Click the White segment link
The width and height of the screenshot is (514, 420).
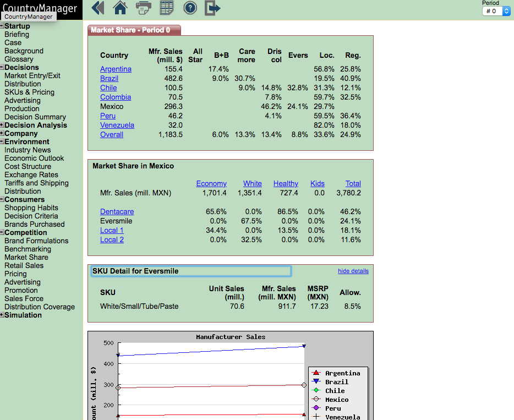tap(253, 184)
